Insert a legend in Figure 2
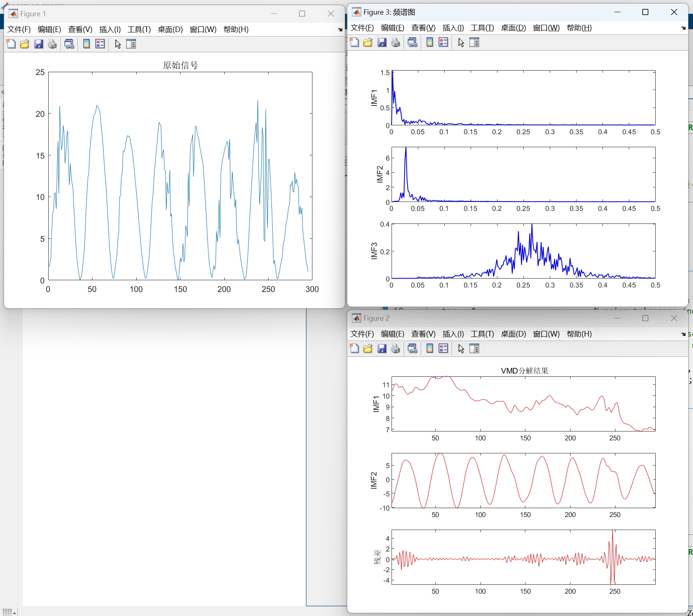This screenshot has width=693, height=616. [443, 348]
